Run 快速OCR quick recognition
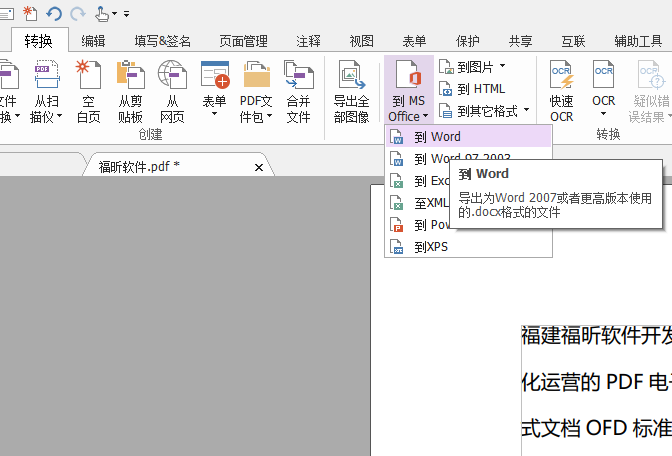 pos(562,76)
